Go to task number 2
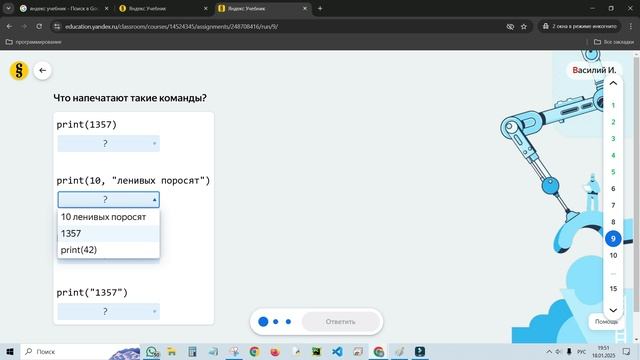The height and width of the screenshot is (360, 640). click(x=613, y=122)
